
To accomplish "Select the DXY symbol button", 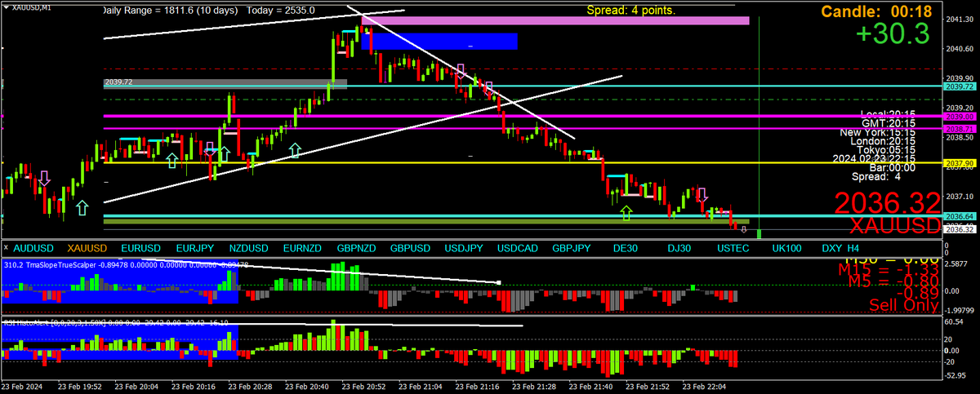I will (x=831, y=247).
